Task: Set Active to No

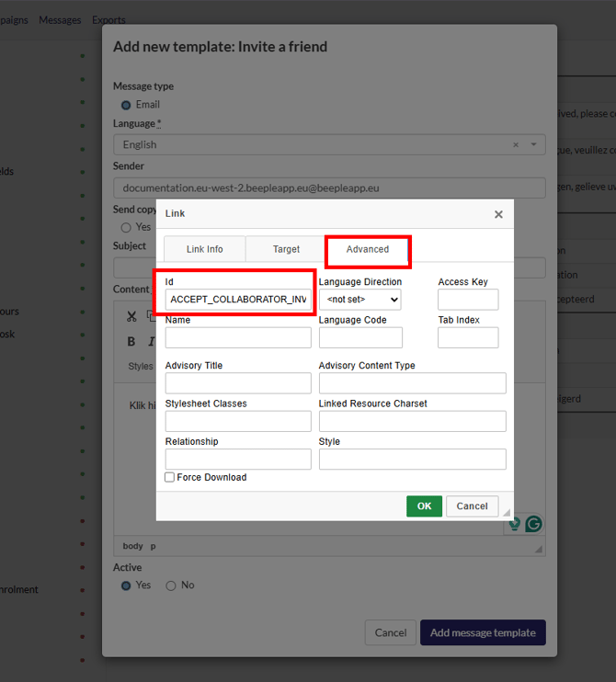Action: point(171,585)
